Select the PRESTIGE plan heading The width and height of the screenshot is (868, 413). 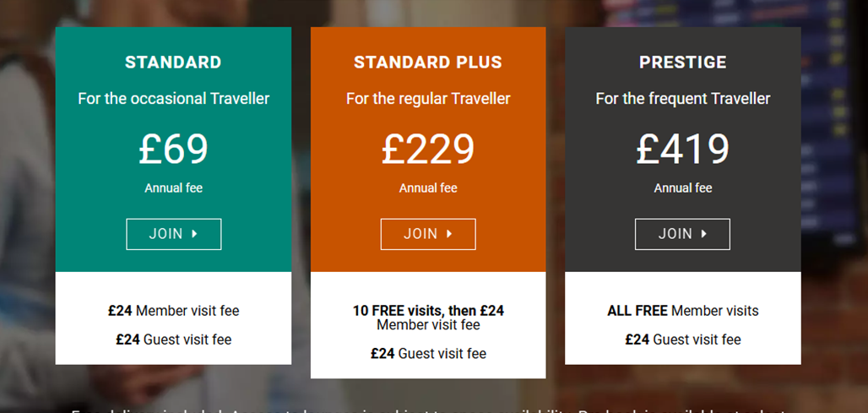point(682,62)
